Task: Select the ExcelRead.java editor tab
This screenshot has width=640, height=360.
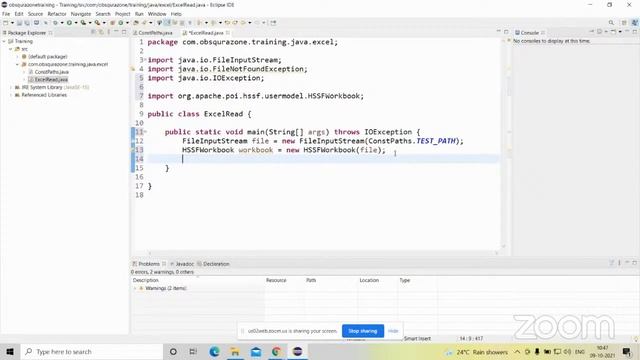Action: click(206, 33)
